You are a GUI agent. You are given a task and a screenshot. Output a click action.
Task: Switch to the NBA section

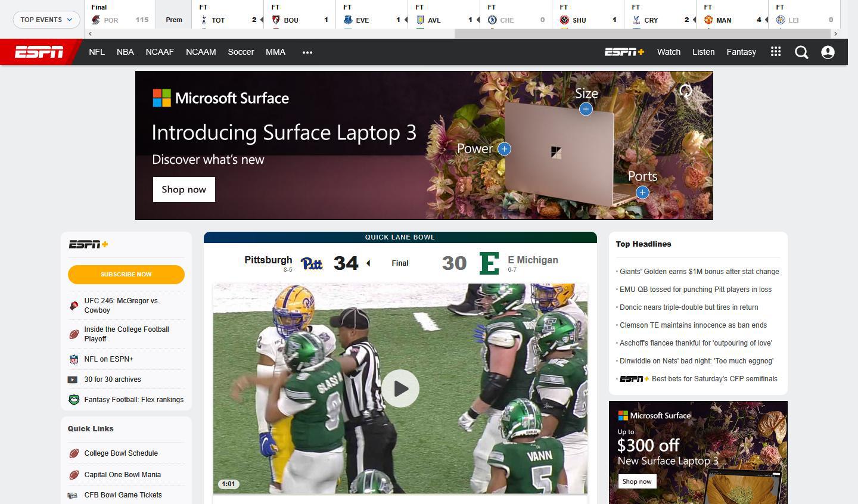[x=125, y=52]
